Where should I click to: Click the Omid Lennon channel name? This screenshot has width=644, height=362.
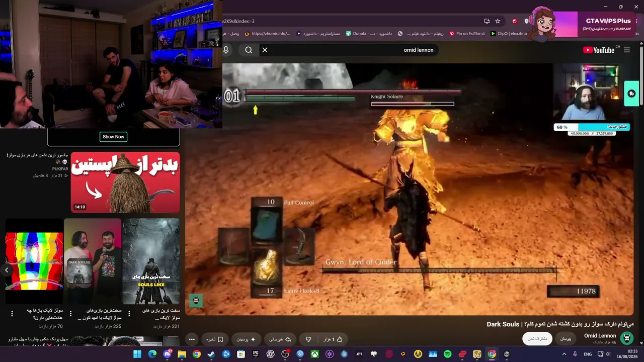tap(600, 335)
